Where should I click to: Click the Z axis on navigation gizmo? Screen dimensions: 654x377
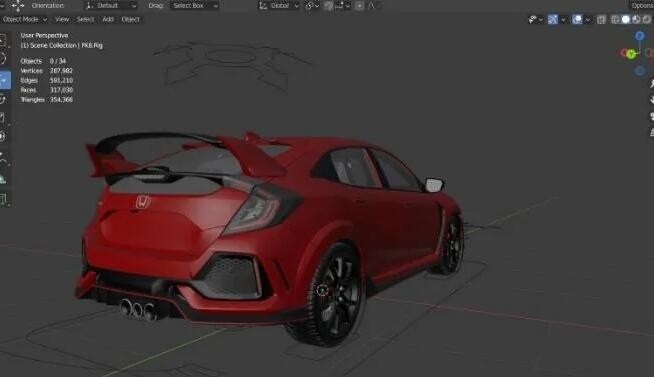[639, 36]
